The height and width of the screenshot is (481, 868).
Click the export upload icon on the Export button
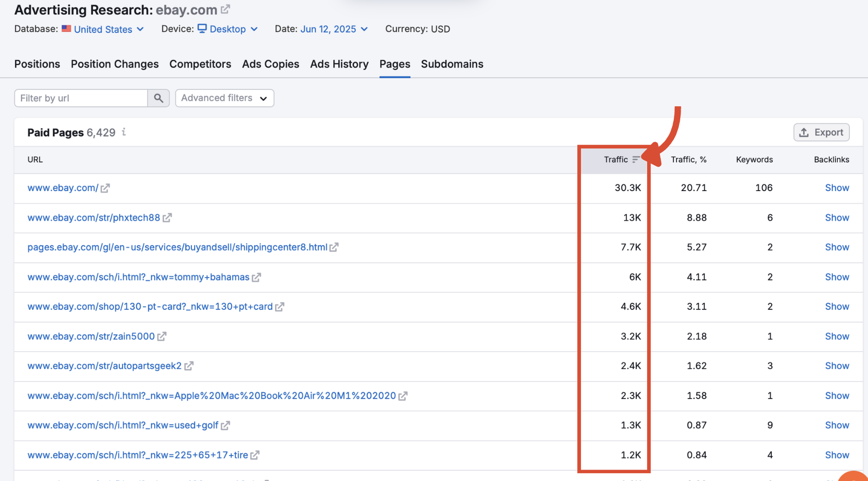(x=804, y=132)
